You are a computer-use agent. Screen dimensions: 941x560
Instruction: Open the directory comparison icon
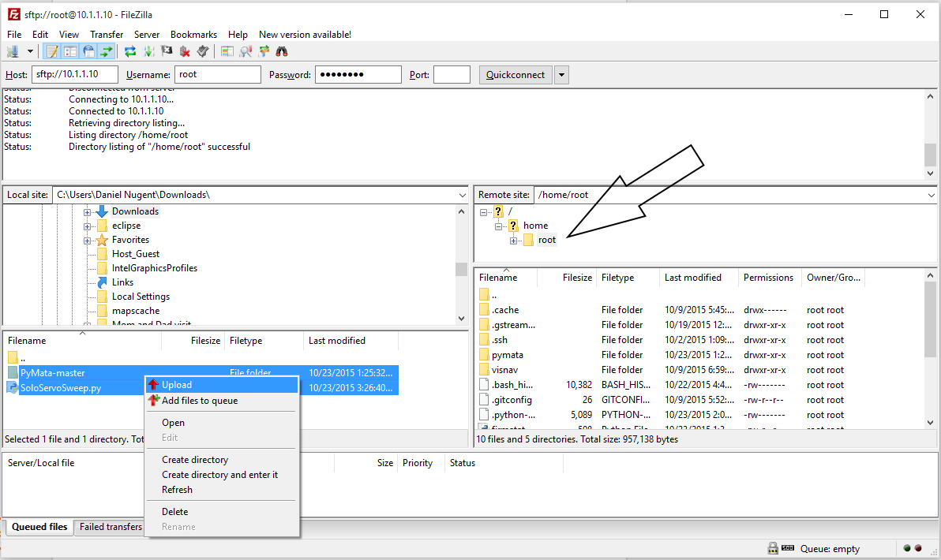tap(227, 51)
